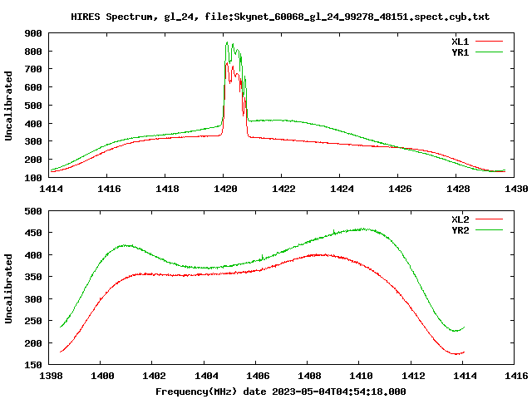Click the 1430 frequency tick label
Image resolution: width=532 pixels, height=399 pixels.
point(516,189)
